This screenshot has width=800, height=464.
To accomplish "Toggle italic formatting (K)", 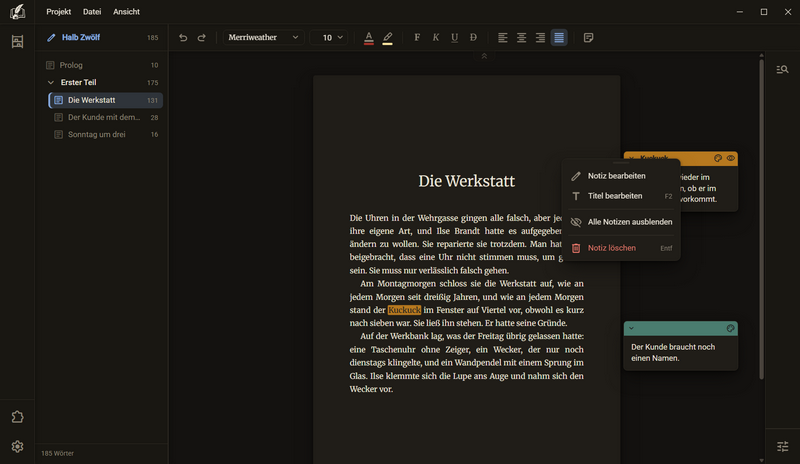I will [436, 37].
